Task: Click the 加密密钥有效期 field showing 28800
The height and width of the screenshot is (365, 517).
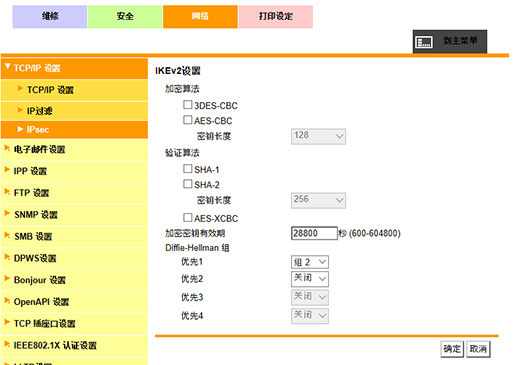Action: [314, 233]
